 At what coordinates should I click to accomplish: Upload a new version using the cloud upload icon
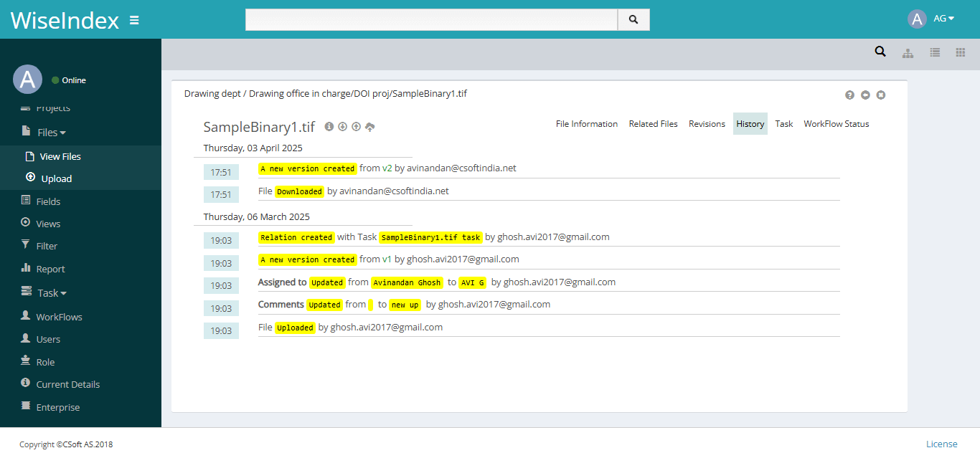coord(370,126)
